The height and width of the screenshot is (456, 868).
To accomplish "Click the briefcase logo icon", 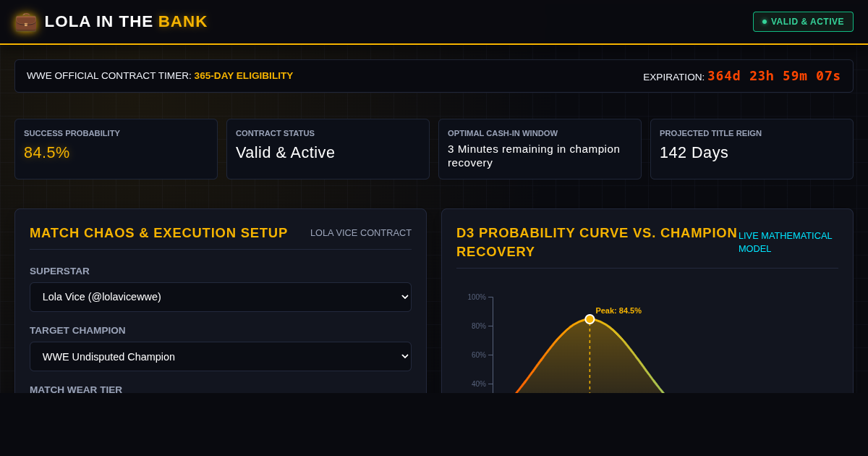I will 26,22.
